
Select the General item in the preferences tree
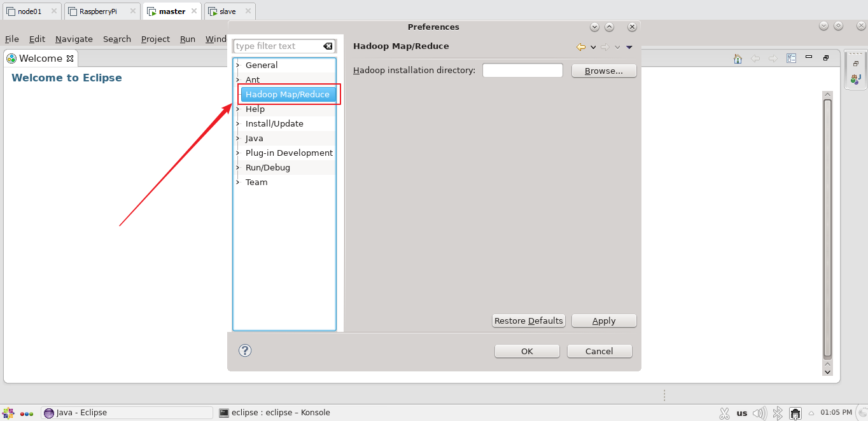pyautogui.click(x=262, y=65)
